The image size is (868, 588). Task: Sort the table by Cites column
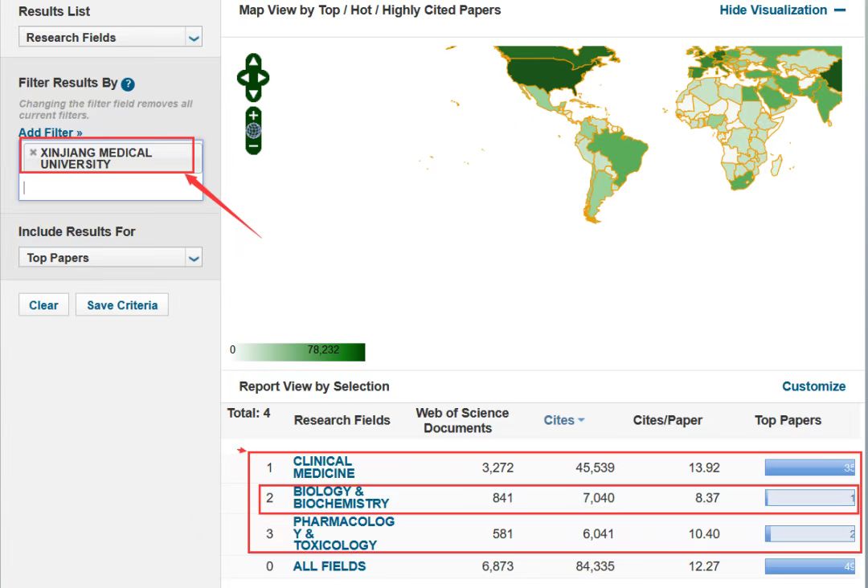563,420
